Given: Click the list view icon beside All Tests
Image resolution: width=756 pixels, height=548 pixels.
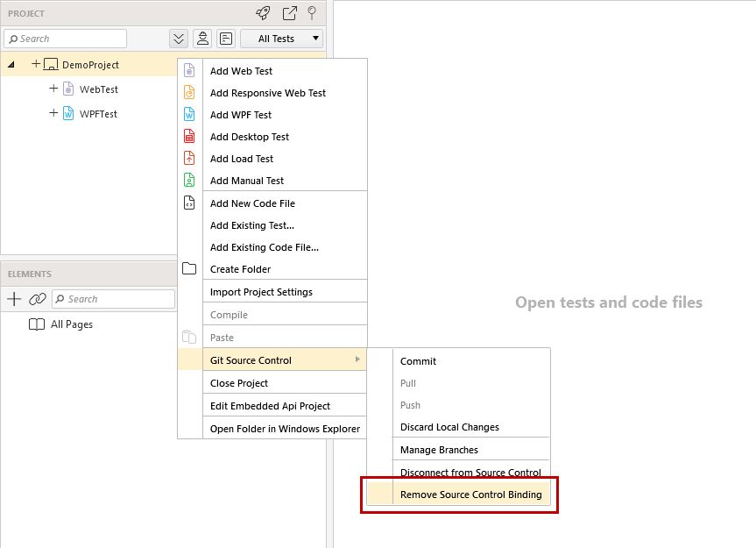Looking at the screenshot, I should (x=226, y=39).
